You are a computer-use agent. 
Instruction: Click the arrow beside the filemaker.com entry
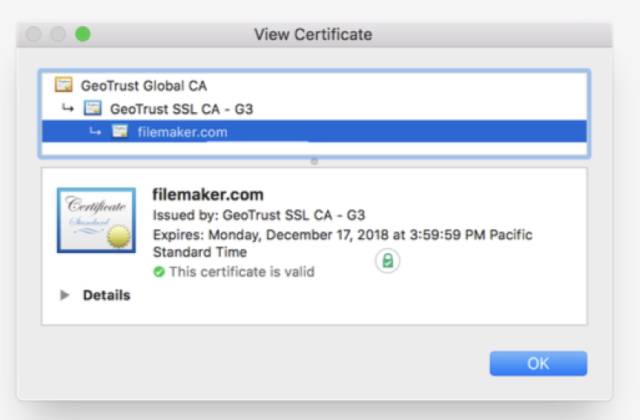click(95, 131)
